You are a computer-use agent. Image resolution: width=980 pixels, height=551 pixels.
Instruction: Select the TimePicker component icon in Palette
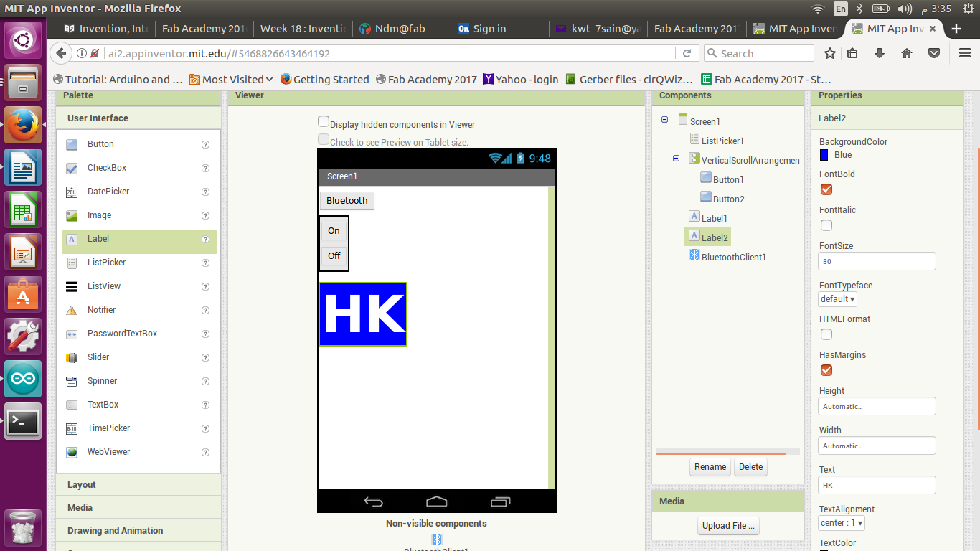pos(72,428)
